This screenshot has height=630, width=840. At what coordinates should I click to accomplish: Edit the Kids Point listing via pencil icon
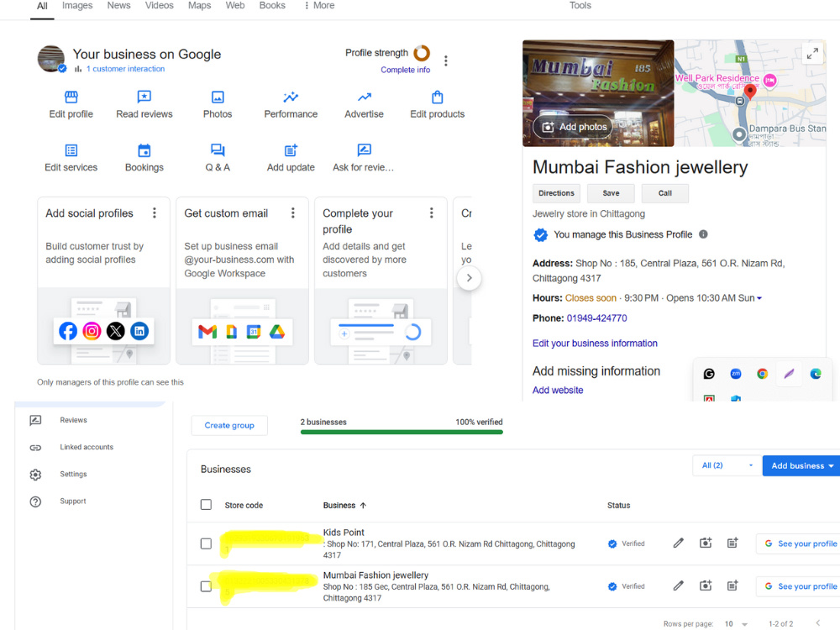click(x=678, y=543)
